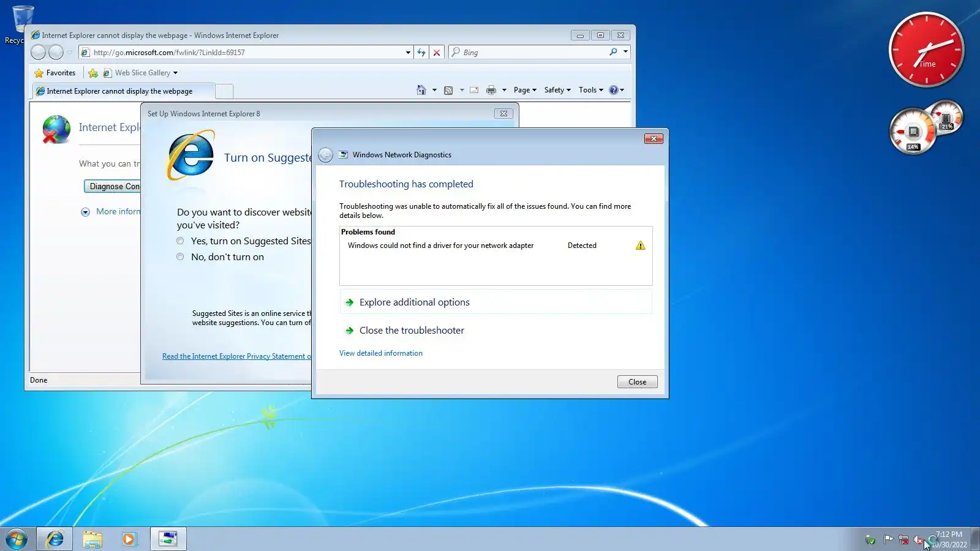Open the Web Slice Gallery dropdown
Viewport: 980px width, 551px height.
[140, 73]
